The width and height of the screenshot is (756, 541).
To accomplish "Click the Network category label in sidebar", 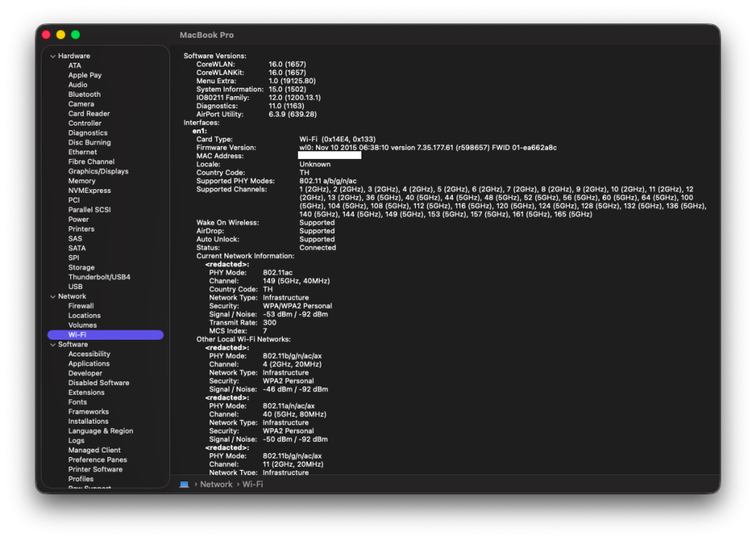I will tap(73, 297).
